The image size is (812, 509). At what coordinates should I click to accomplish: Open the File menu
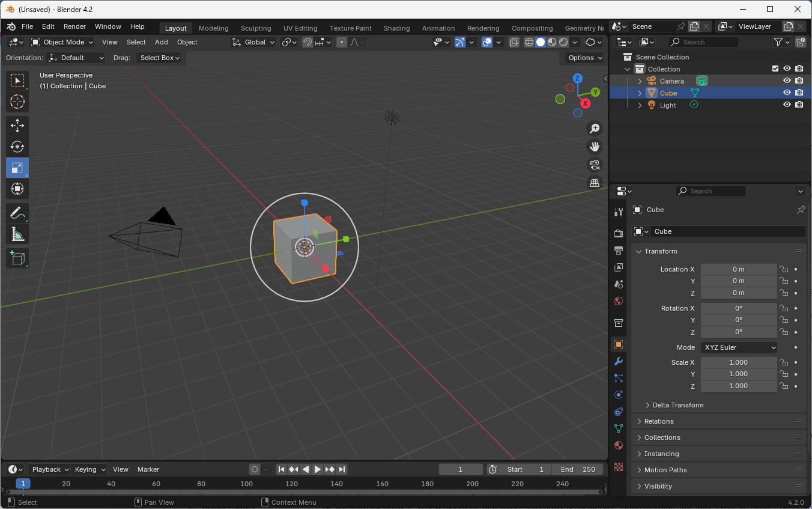(x=27, y=26)
